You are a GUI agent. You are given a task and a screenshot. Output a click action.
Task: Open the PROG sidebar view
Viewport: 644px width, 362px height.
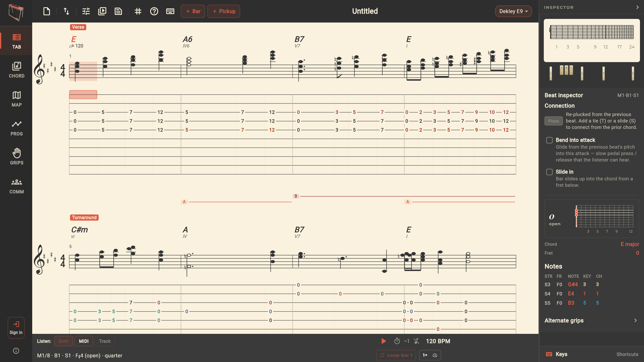click(17, 128)
